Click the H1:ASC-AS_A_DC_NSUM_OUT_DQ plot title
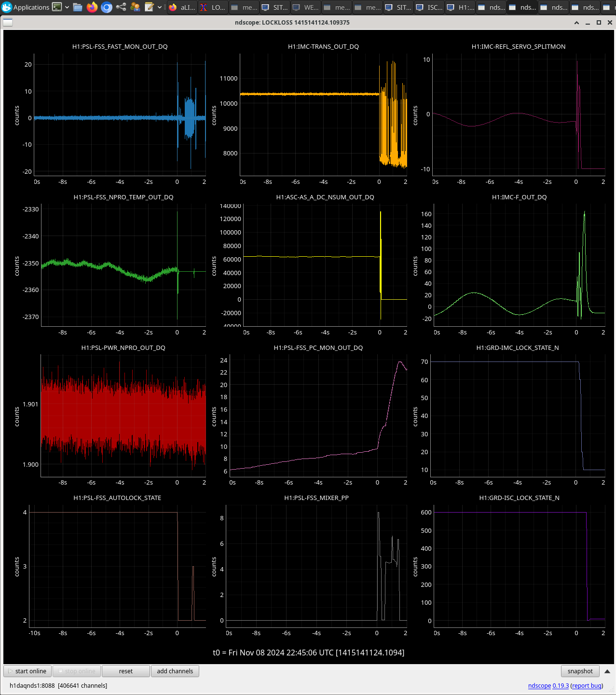Viewport: 616px width, 695px height. [325, 197]
